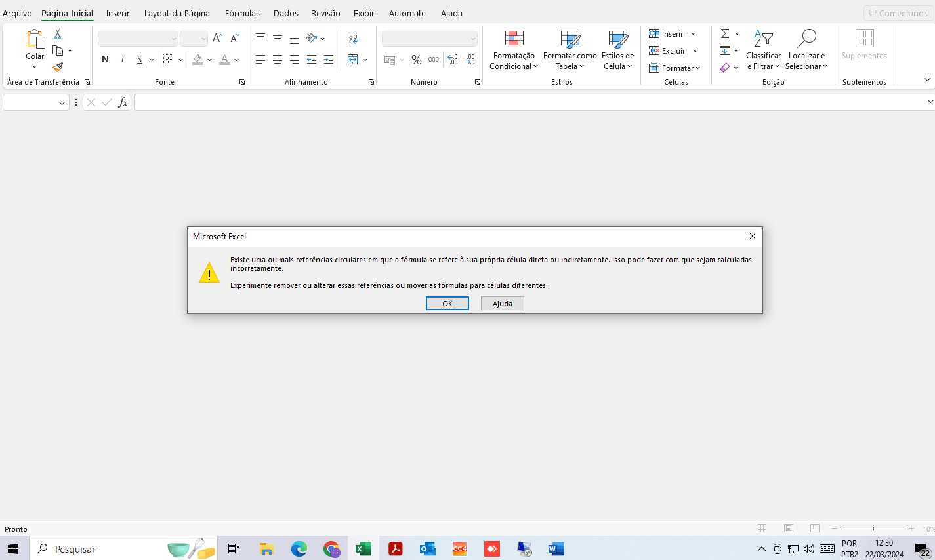Screen dimensions: 935x560
Task: Click the Comentários button
Action: pos(898,13)
